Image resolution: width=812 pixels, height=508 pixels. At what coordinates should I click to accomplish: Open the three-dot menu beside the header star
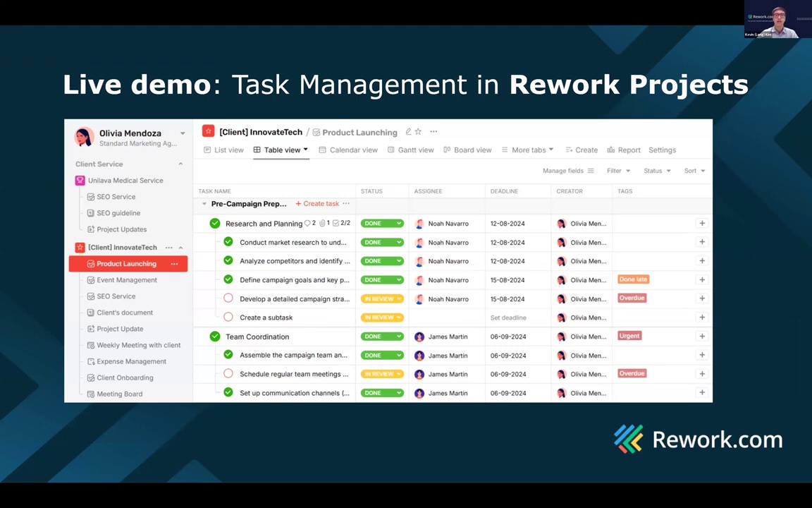click(x=433, y=132)
